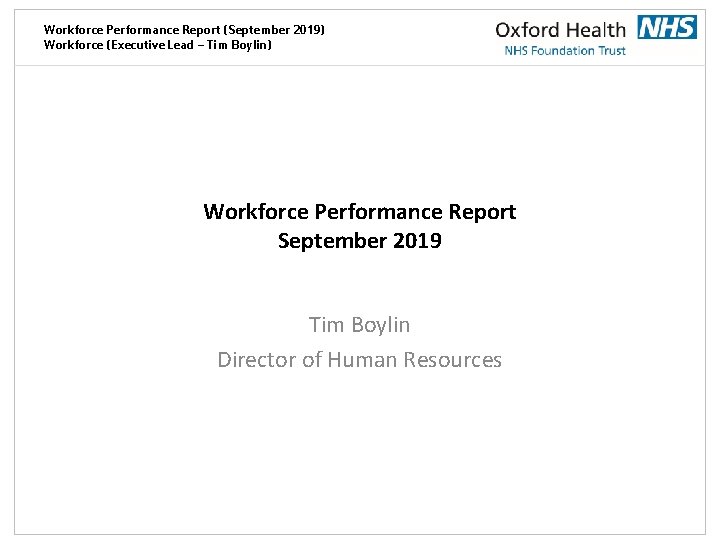Screen dimensions: 720x540
Task: Click 'NHS Foundation Trust' subtitle text
Action: [x=565, y=51]
